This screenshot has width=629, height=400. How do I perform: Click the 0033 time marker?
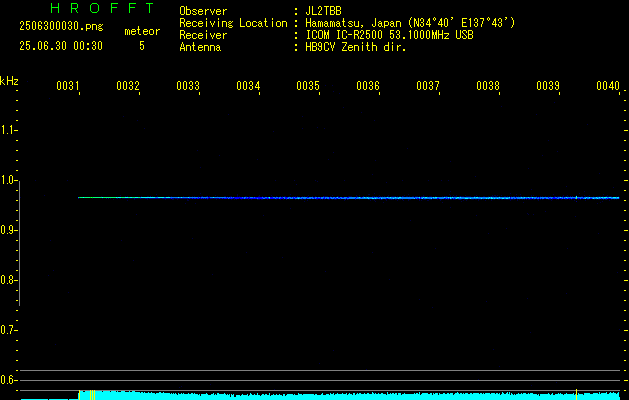click(188, 86)
